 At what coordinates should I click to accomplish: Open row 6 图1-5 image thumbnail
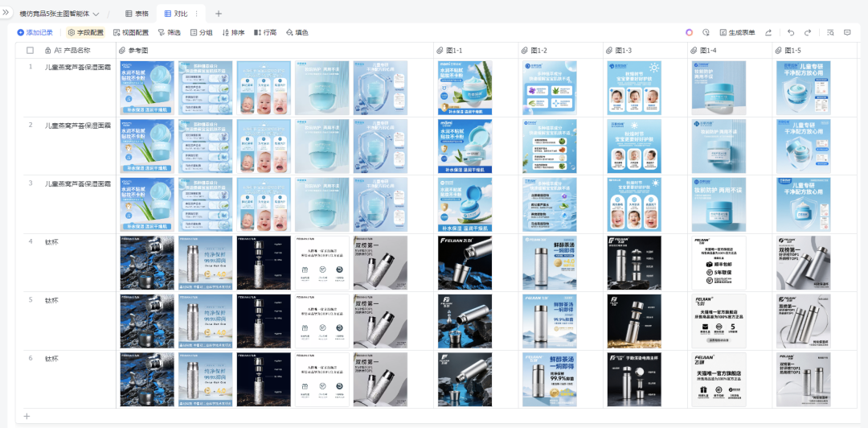click(x=803, y=379)
